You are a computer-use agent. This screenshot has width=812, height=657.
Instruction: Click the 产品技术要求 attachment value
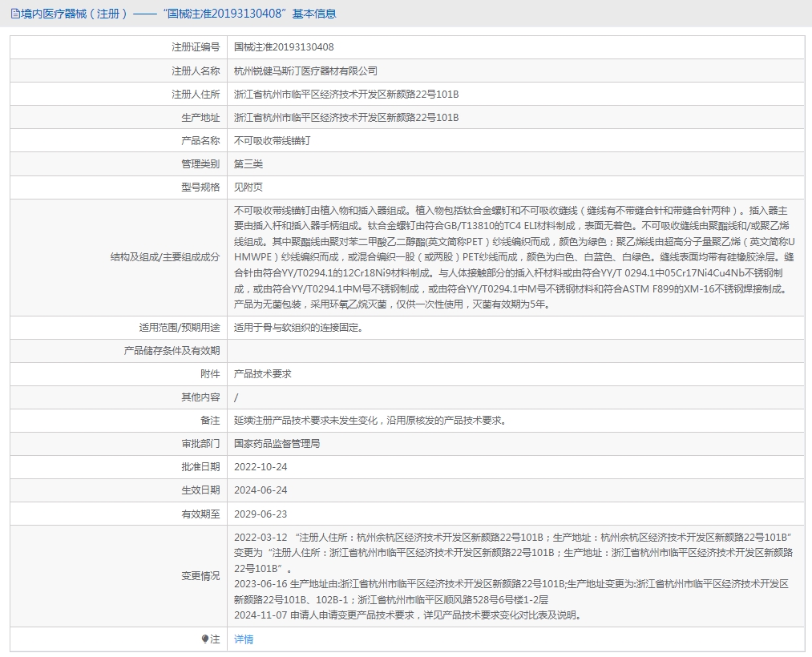(263, 374)
